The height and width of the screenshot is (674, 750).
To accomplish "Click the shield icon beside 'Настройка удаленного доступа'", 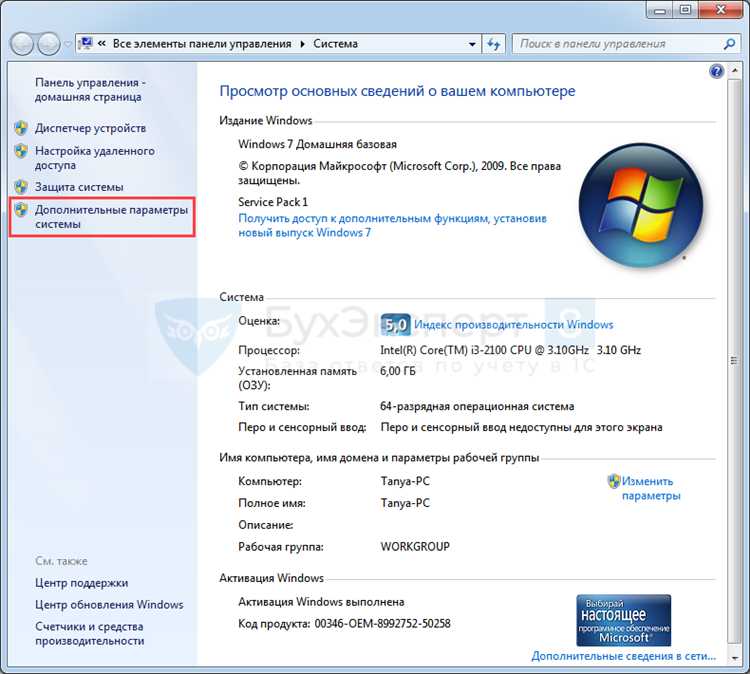I will [21, 151].
